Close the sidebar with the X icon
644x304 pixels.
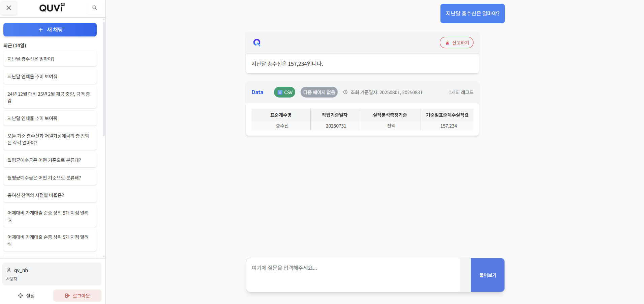pos(9,8)
